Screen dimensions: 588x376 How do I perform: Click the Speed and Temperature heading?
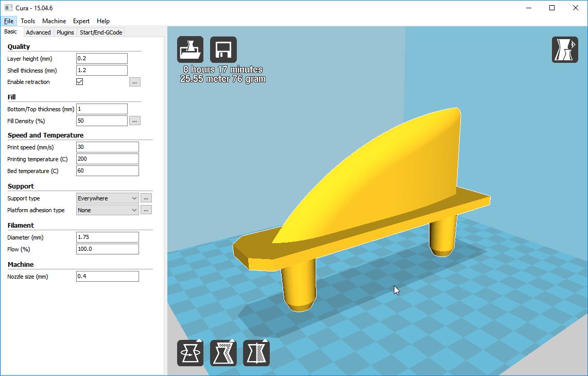(45, 135)
